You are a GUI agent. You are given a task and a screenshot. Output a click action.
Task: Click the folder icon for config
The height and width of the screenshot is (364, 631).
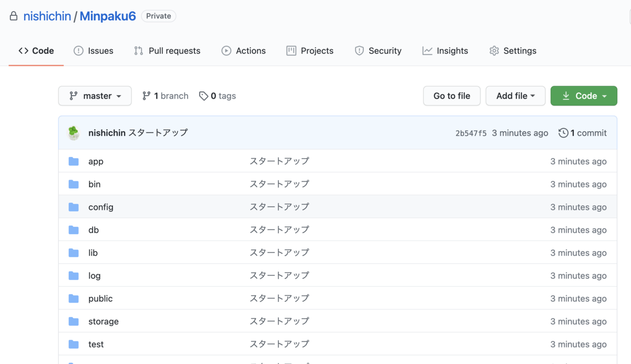[x=74, y=207]
